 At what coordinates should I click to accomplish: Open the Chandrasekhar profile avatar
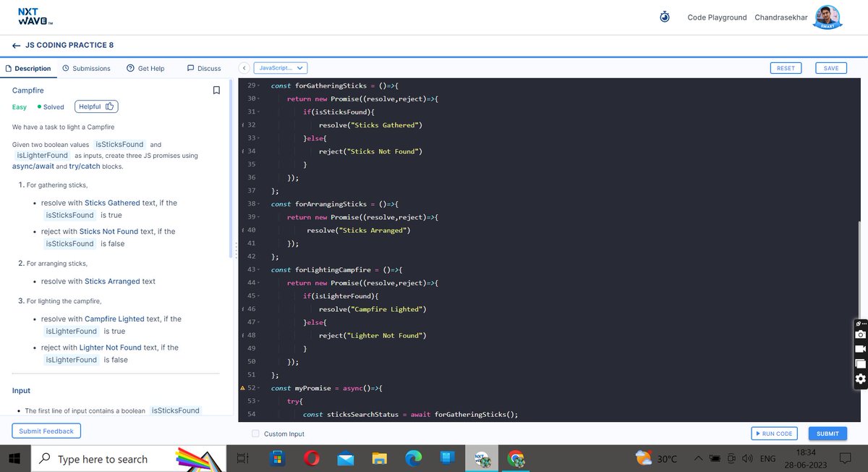point(827,17)
